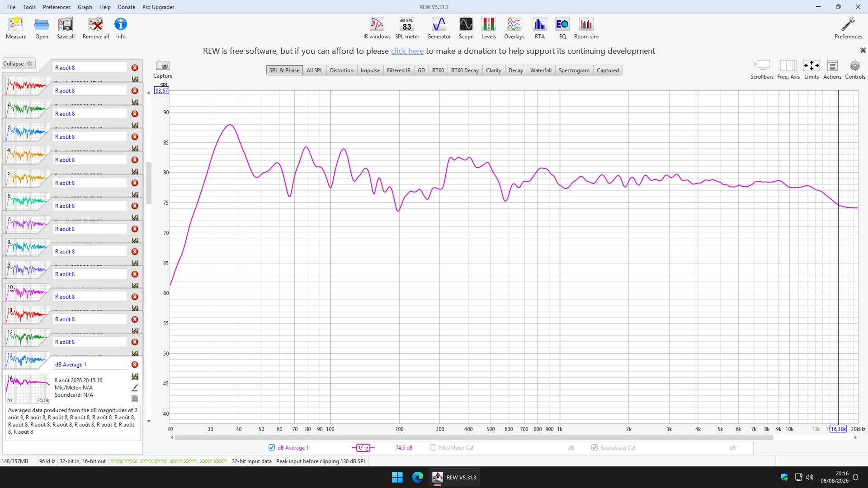Click graph scroll right arrow
The image size is (868, 488).
click(x=855, y=437)
